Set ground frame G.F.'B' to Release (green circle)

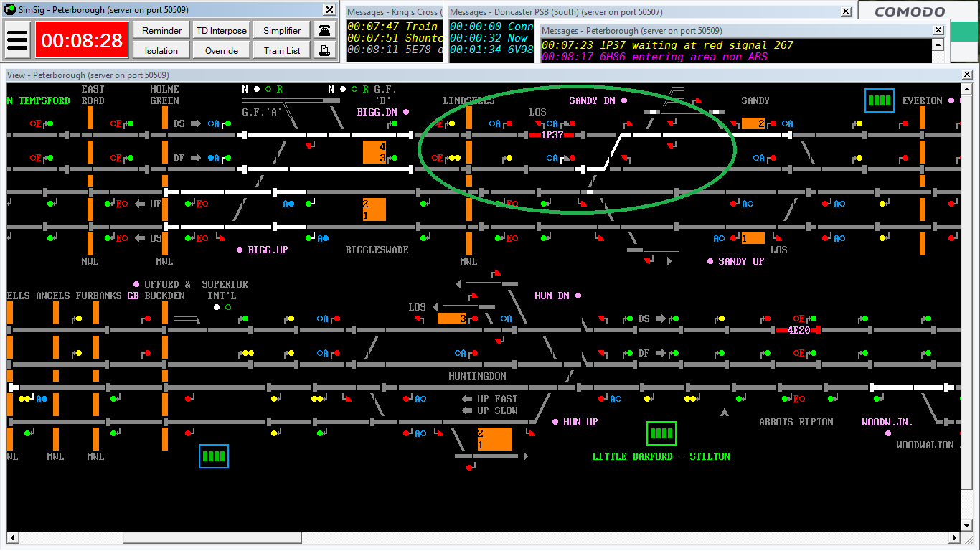(354, 89)
